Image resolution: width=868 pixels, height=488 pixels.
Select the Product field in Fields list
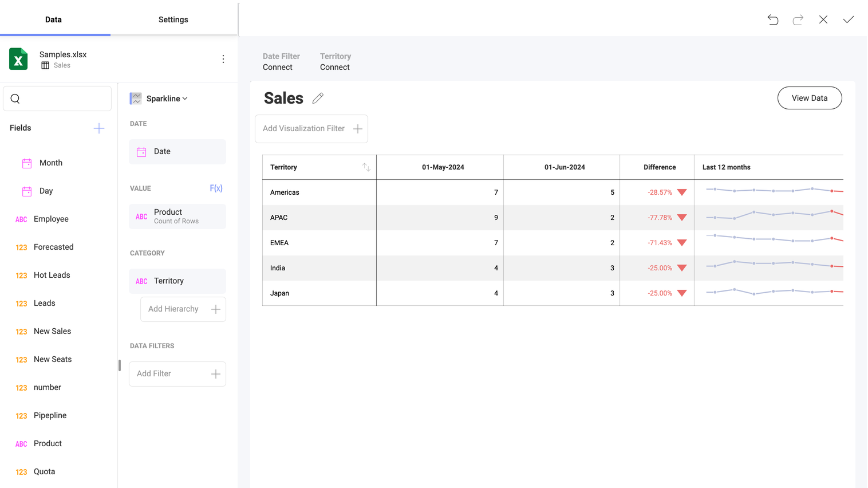point(48,444)
